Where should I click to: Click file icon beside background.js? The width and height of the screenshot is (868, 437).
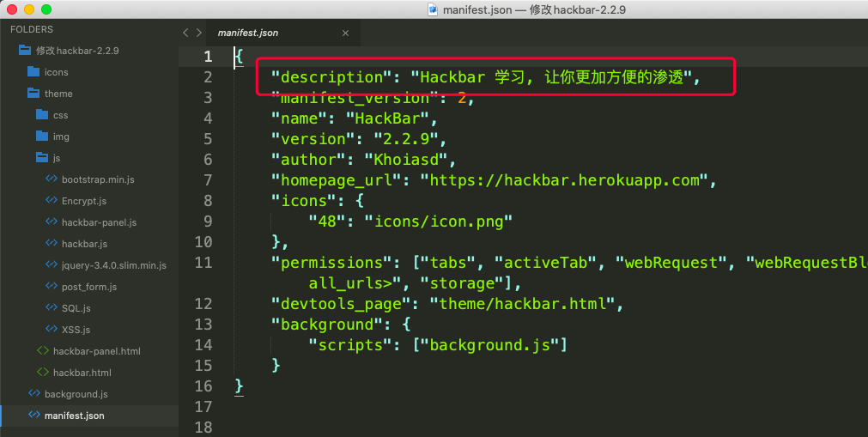[x=33, y=394]
